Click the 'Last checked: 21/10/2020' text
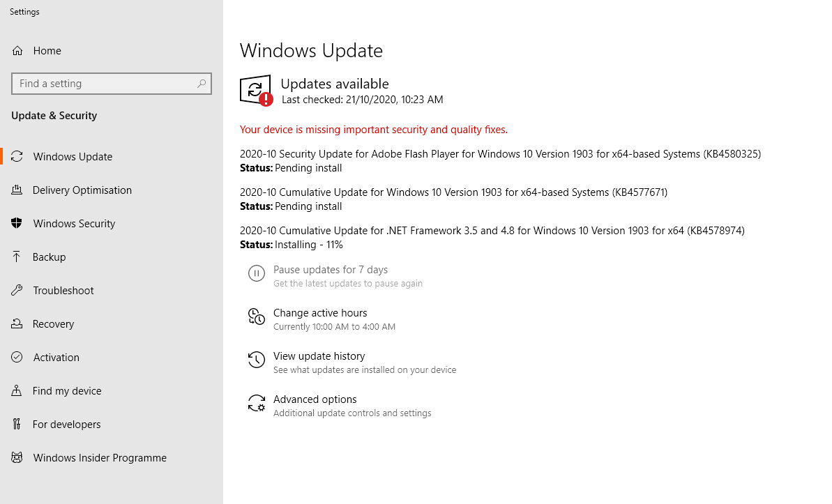Viewport: 832px width, 504px height. [x=363, y=100]
